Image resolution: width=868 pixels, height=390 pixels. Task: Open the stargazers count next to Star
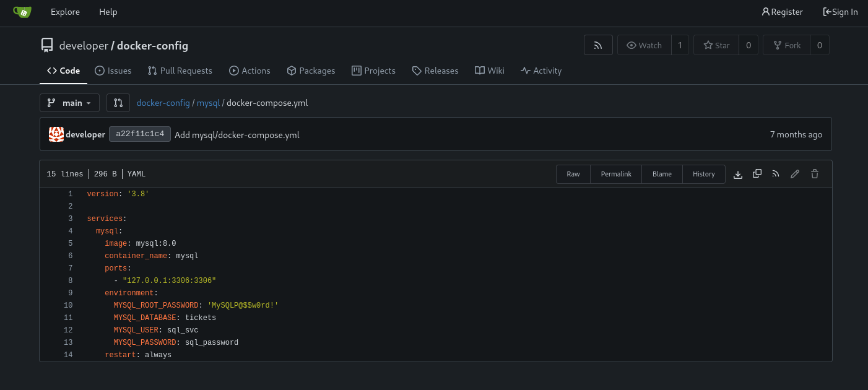pyautogui.click(x=749, y=45)
